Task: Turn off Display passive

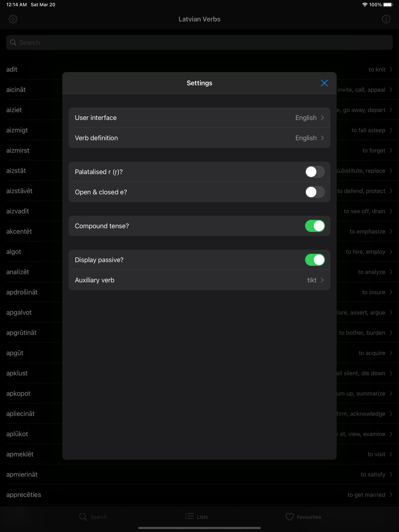Action: click(x=315, y=260)
